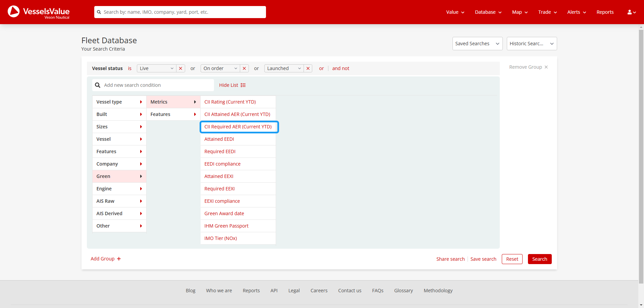Open the Historic Searches dropdown
The width and height of the screenshot is (644, 308).
click(x=531, y=44)
